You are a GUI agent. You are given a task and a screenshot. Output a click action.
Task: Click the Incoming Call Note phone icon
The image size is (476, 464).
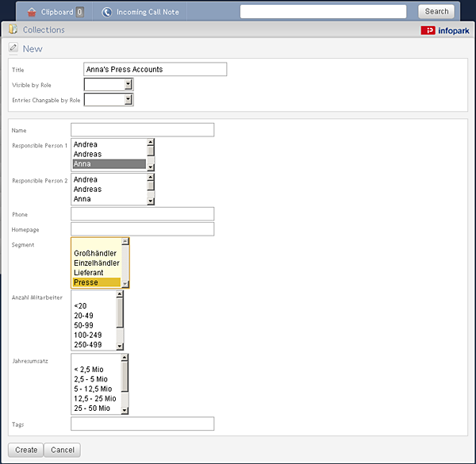(106, 12)
